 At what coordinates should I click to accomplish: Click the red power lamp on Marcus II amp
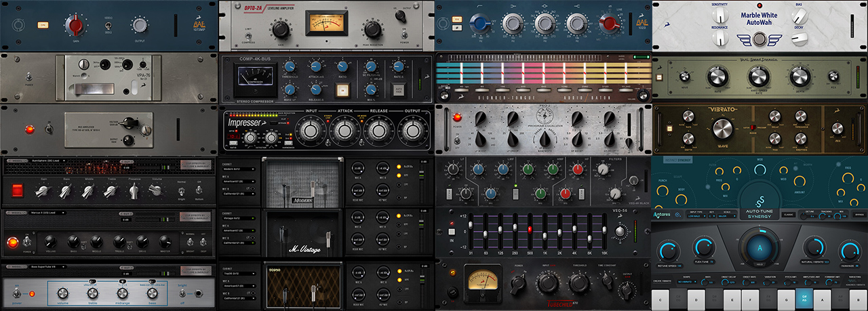13,243
